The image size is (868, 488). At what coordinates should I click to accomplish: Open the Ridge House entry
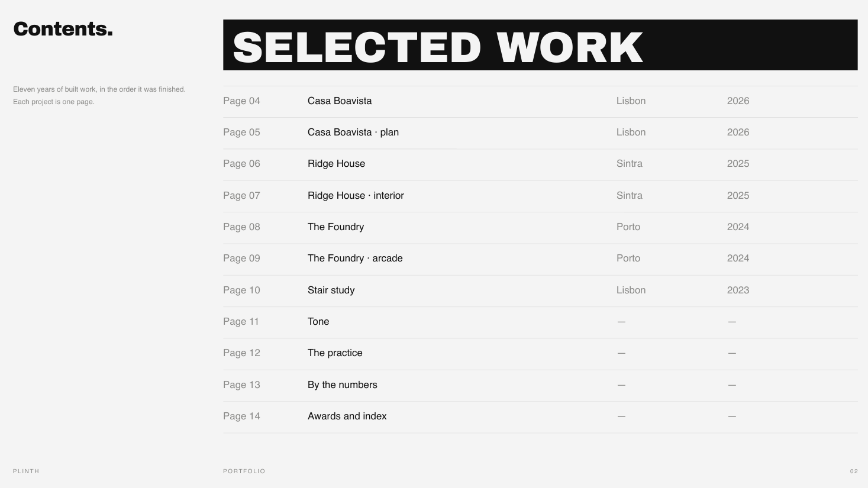tap(540, 164)
